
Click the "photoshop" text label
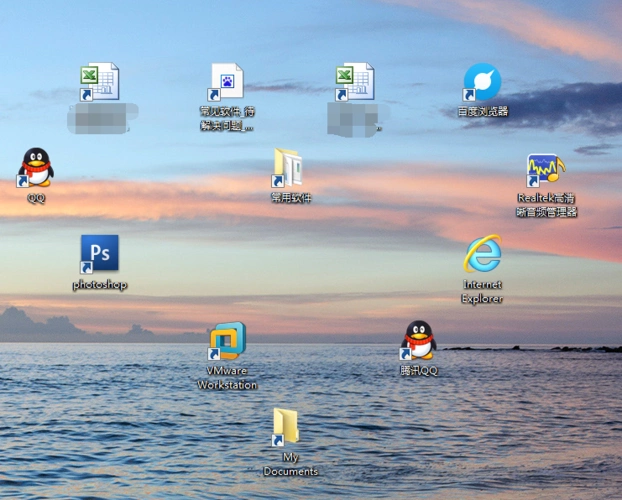click(x=99, y=285)
